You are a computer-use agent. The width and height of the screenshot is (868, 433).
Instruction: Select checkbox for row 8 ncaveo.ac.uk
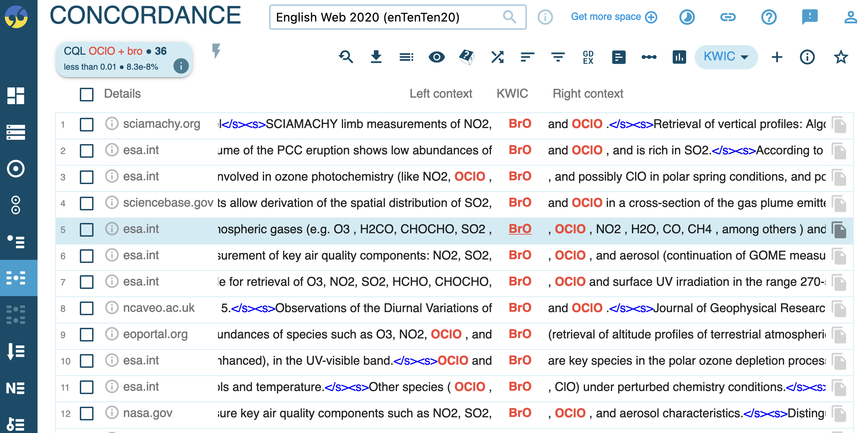tap(87, 308)
